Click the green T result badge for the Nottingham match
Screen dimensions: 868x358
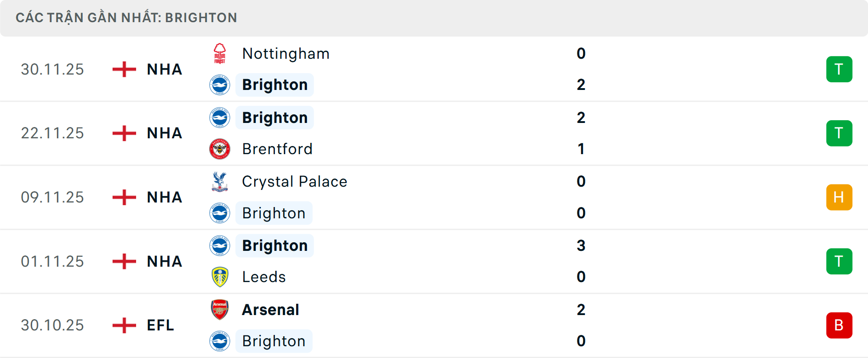(x=839, y=69)
